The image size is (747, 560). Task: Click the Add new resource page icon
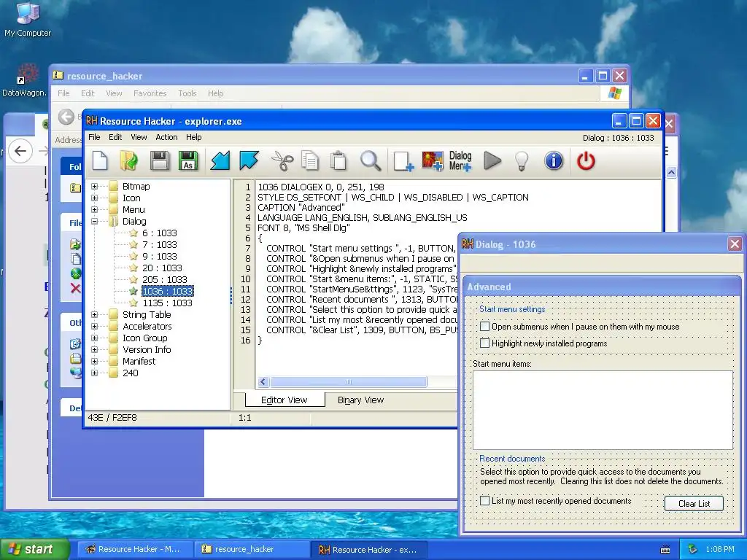pyautogui.click(x=403, y=161)
